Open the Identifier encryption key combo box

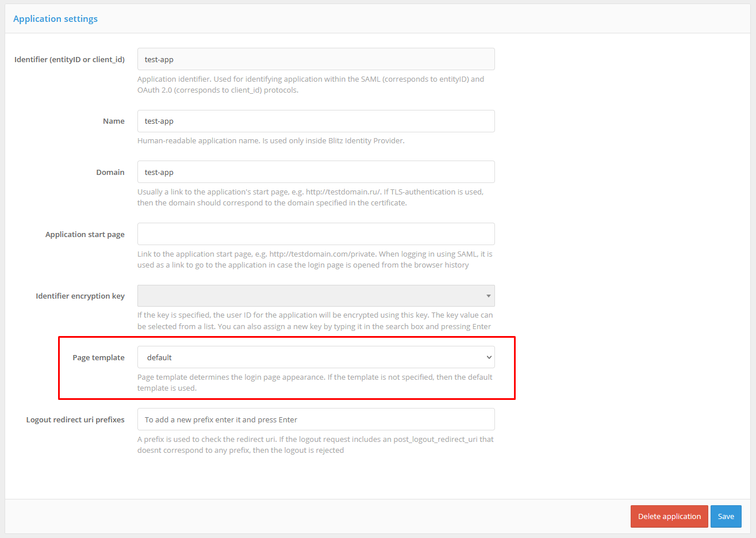[310, 296]
